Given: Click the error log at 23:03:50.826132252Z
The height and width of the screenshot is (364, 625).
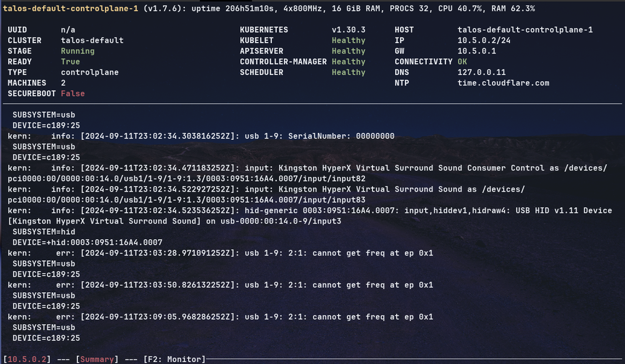Looking at the screenshot, I should click(x=221, y=285).
